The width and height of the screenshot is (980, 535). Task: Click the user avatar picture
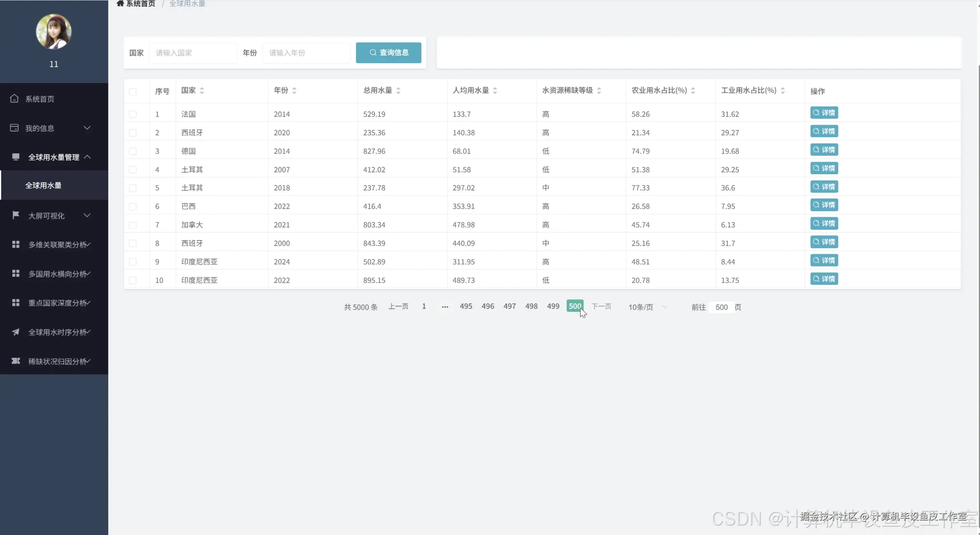tap(54, 31)
